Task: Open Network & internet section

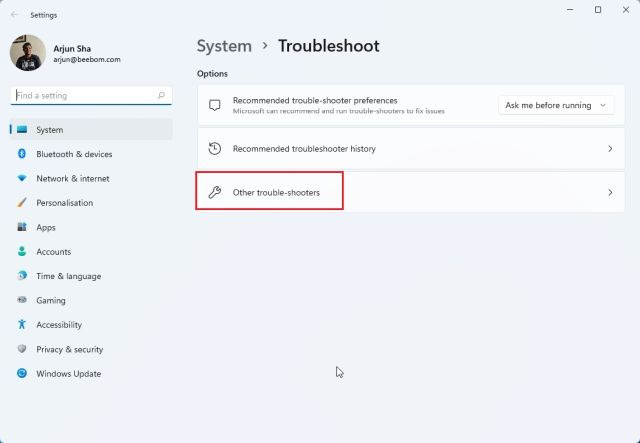Action: (91, 178)
